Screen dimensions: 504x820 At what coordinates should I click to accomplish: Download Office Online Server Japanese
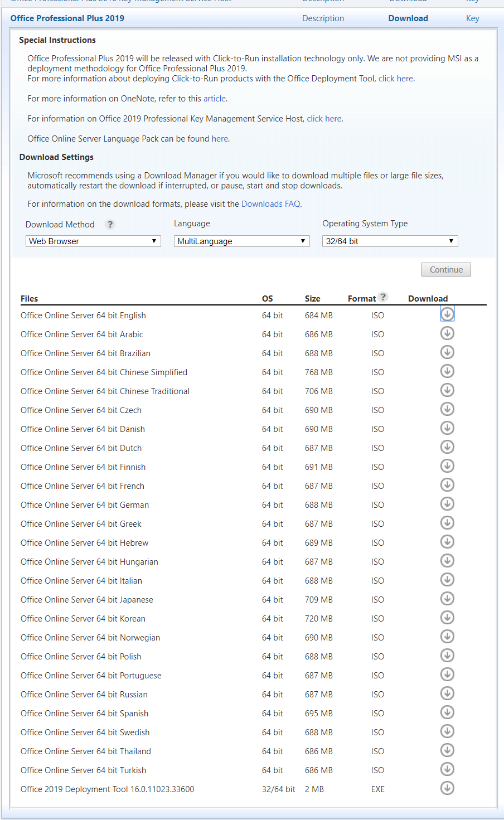[x=447, y=599]
